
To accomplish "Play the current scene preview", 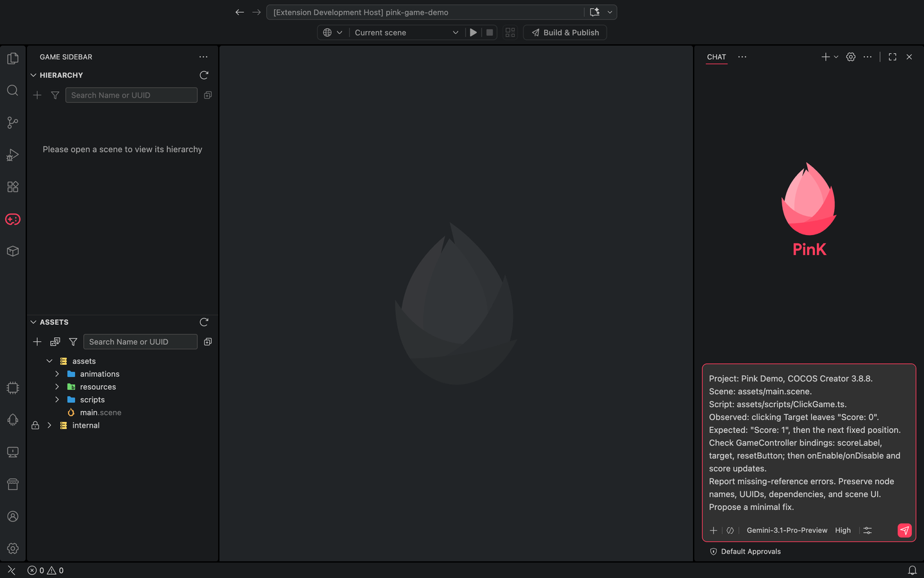I will pyautogui.click(x=474, y=33).
